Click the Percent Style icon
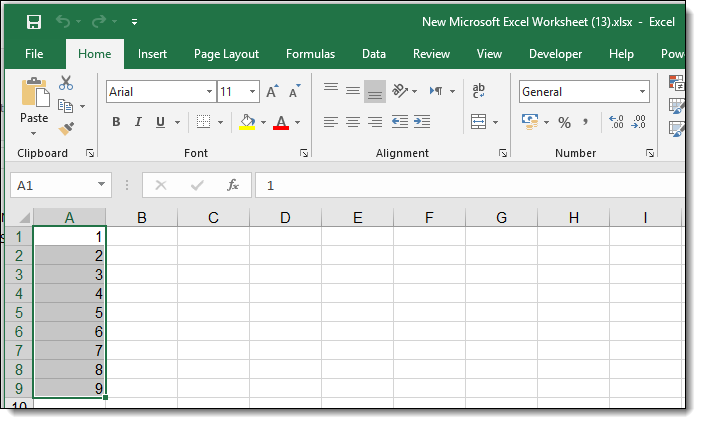 pos(564,122)
